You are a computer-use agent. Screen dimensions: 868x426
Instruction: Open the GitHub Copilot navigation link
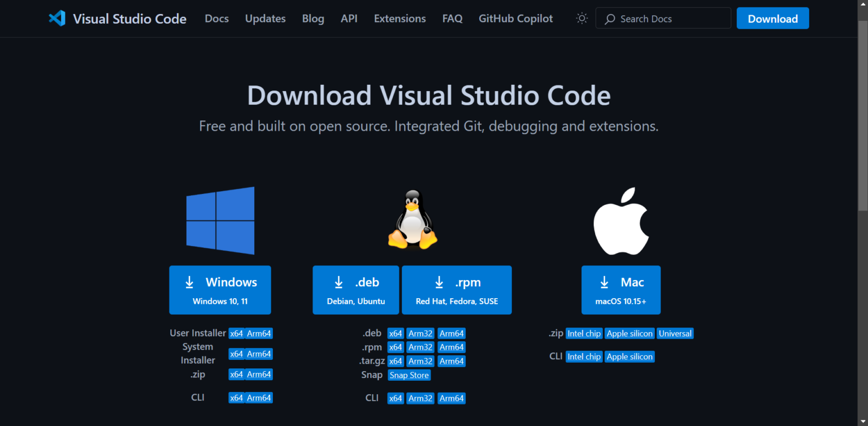[x=516, y=19]
